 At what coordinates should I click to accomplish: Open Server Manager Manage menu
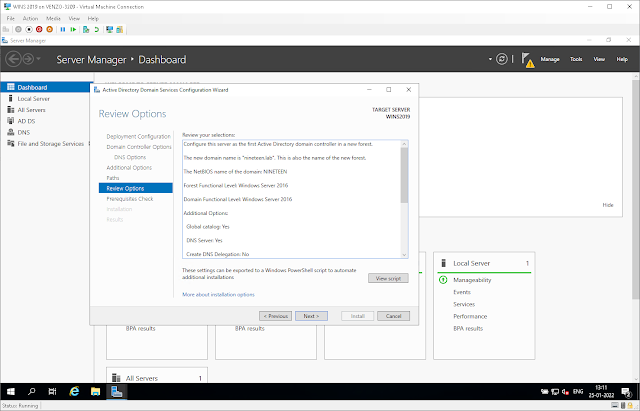550,59
